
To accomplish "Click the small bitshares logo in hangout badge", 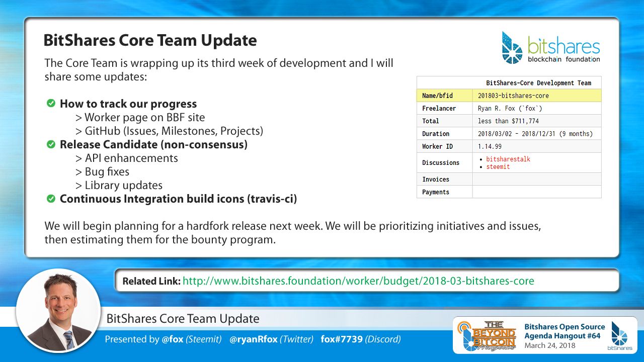I will pyautogui.click(x=619, y=335).
